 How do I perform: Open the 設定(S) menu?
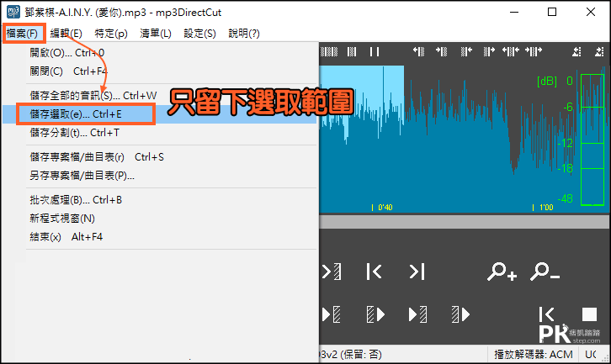200,34
